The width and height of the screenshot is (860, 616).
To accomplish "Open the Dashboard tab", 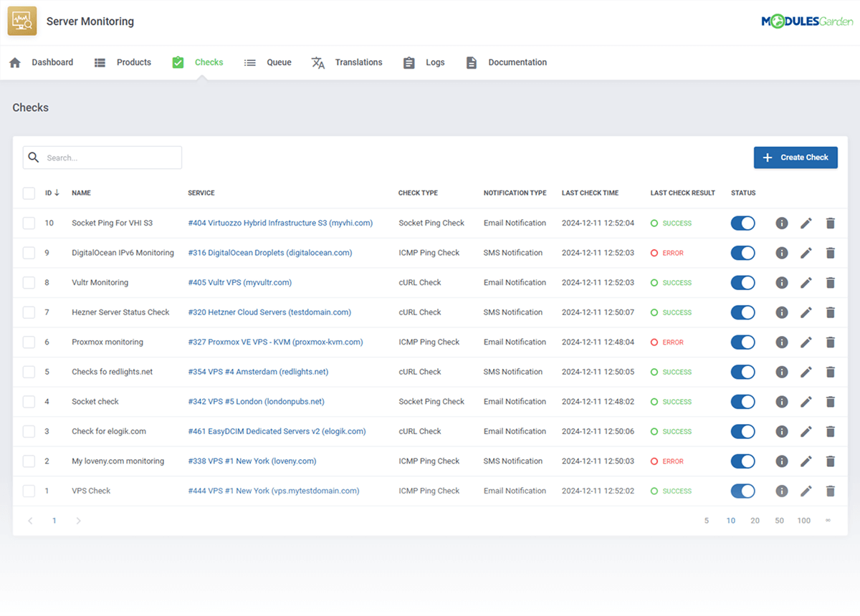I will click(41, 62).
